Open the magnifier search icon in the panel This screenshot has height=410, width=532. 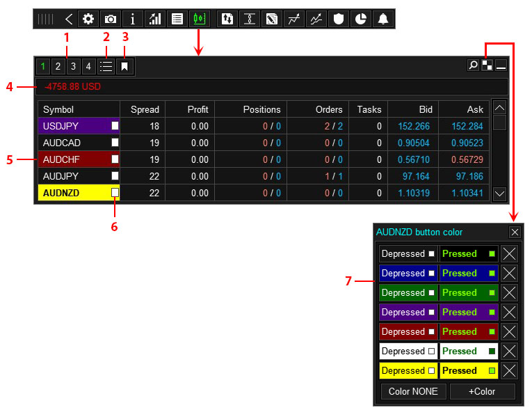pyautogui.click(x=473, y=65)
